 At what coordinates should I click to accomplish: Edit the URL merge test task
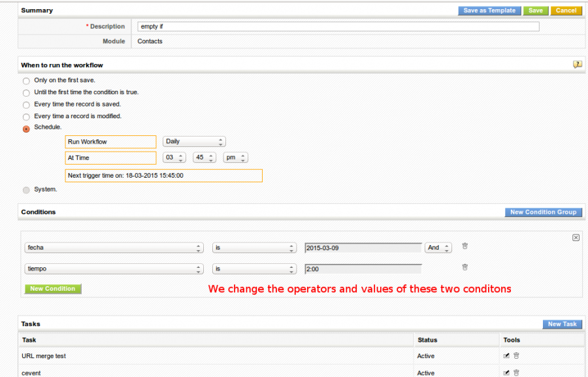tap(506, 356)
